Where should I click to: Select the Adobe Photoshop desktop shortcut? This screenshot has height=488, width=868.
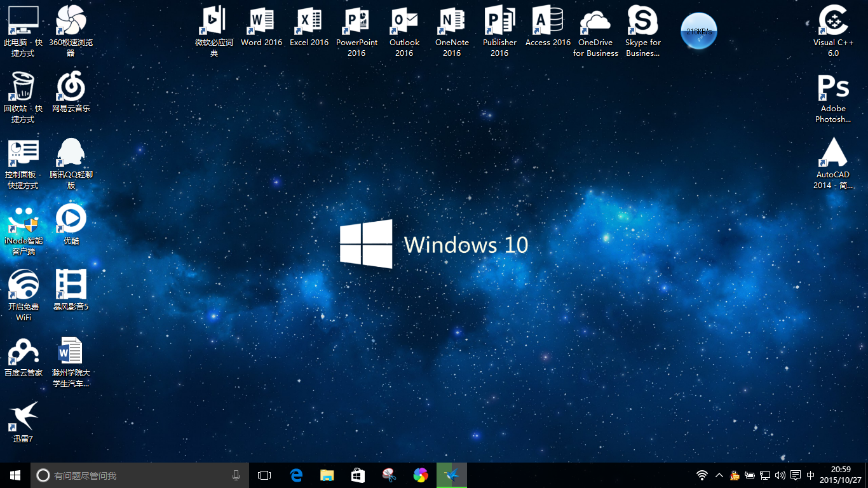(x=834, y=98)
